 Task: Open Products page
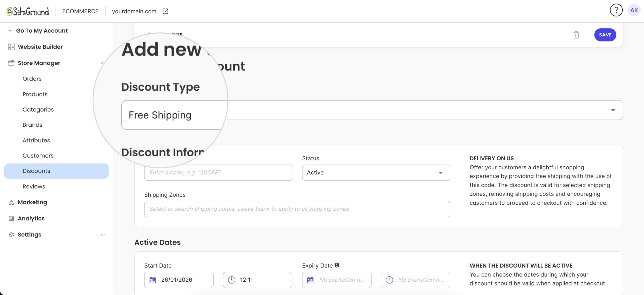(x=35, y=94)
